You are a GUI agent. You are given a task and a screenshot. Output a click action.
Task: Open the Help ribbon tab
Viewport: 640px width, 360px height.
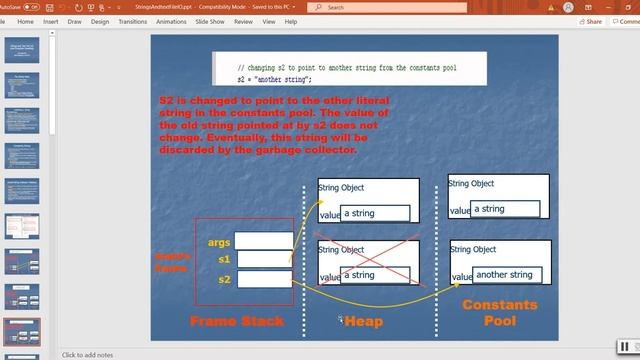coord(291,22)
